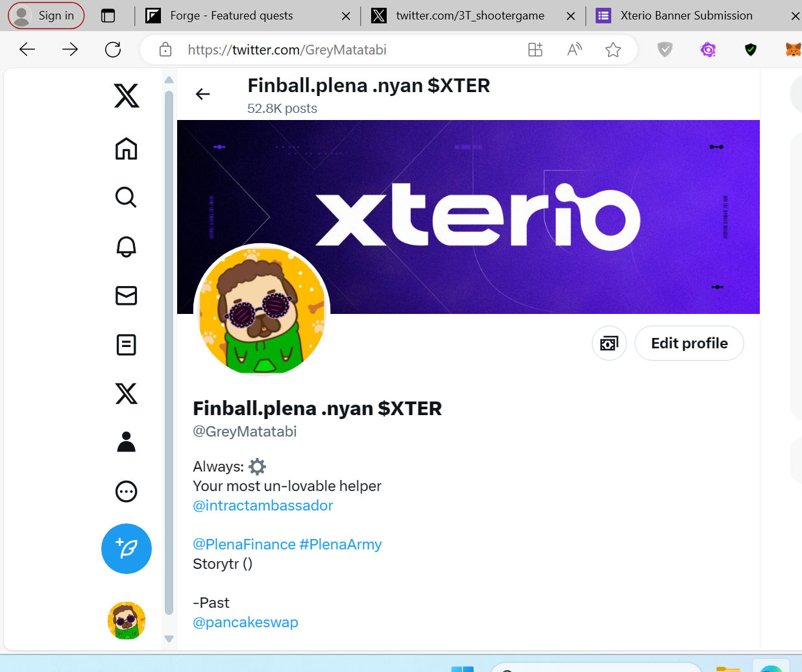Open Messages envelope icon
Image resolution: width=802 pixels, height=672 pixels.
pyautogui.click(x=126, y=296)
